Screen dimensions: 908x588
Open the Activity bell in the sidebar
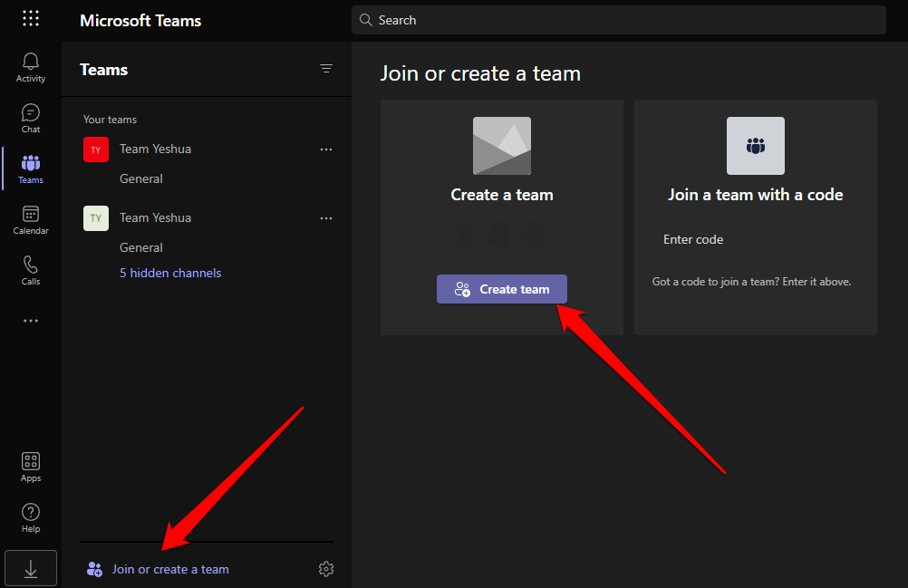pos(31,68)
